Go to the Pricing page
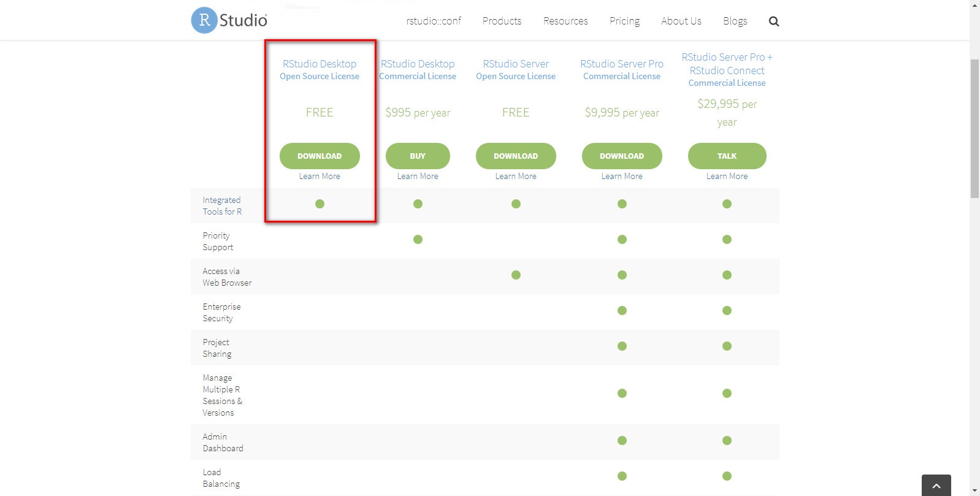Image resolution: width=980 pixels, height=496 pixels. [x=624, y=21]
